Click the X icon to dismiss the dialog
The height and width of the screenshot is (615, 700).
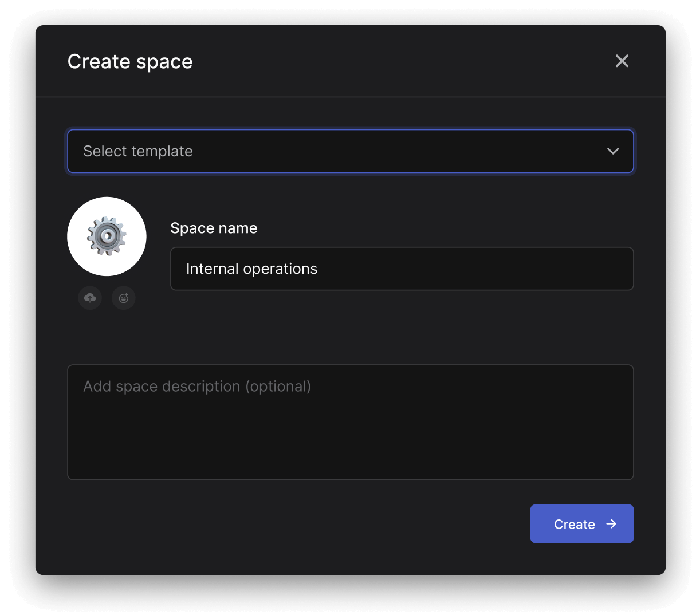pos(622,61)
